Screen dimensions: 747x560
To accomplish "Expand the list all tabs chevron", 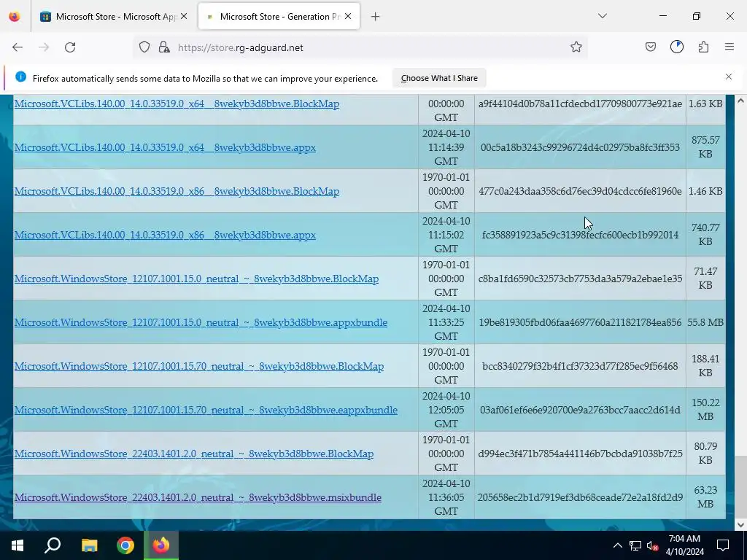I will (602, 16).
